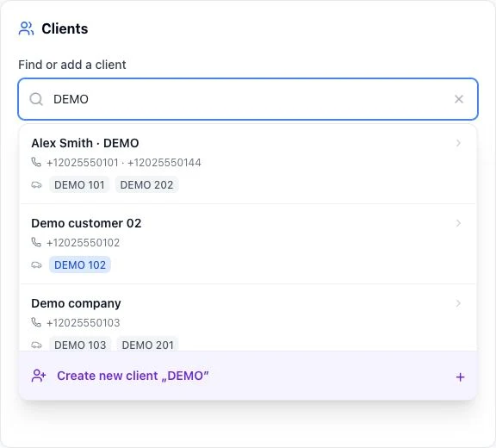Click phone icon beside +12025550102

(36, 242)
